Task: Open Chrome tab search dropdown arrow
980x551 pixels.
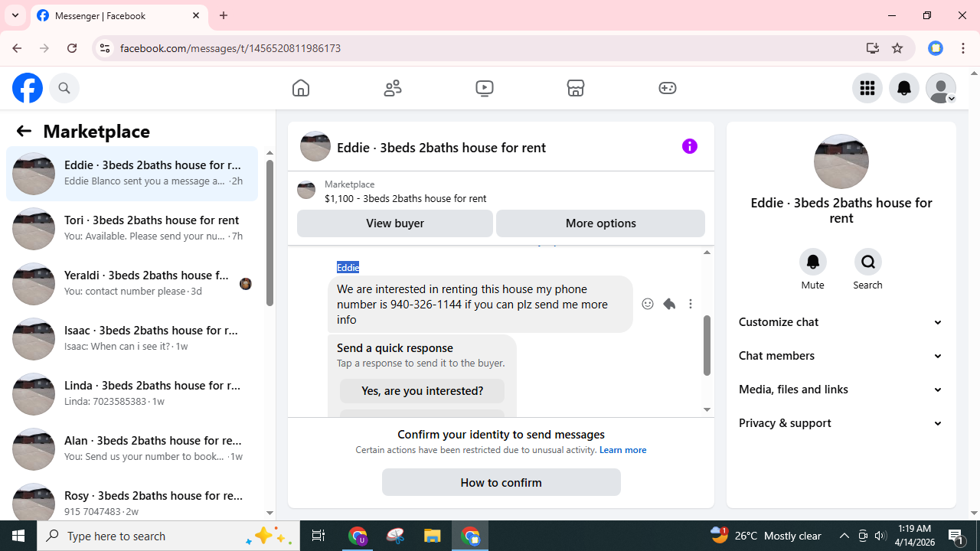Action: [15, 15]
